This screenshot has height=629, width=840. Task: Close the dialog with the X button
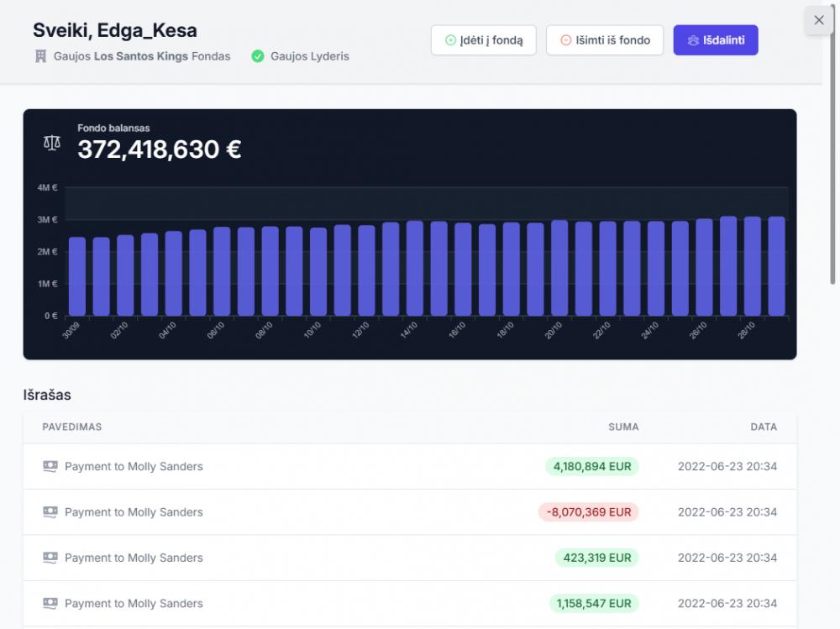point(818,20)
